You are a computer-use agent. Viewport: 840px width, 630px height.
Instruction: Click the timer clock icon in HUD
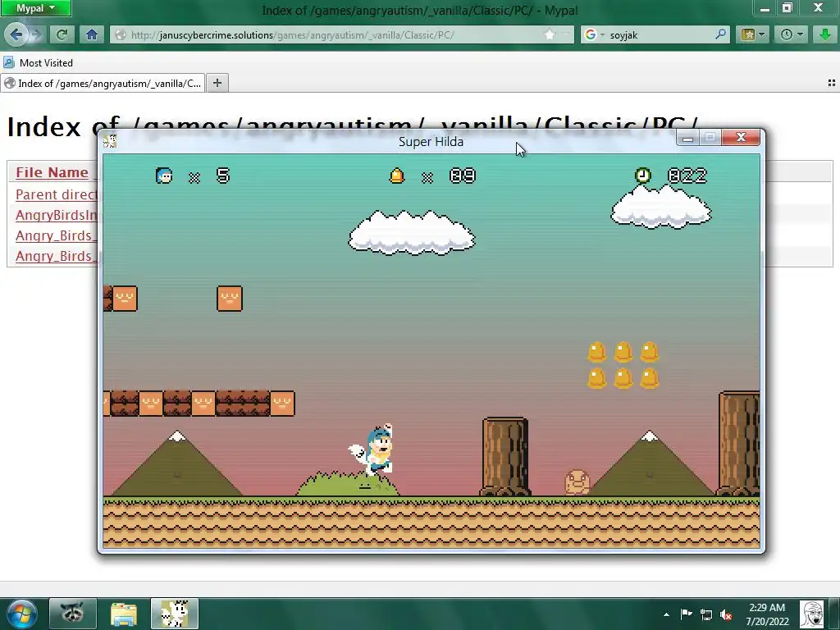pos(642,176)
